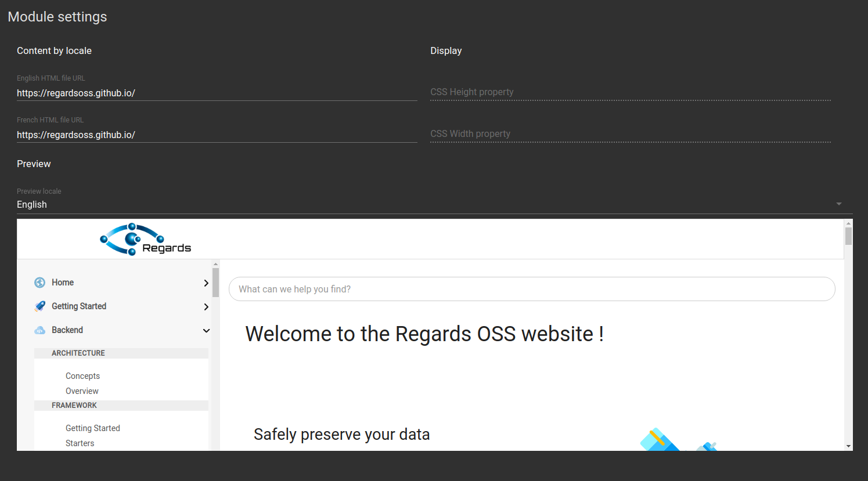Edit the French HTML file URL field
868x481 pixels.
click(x=217, y=135)
